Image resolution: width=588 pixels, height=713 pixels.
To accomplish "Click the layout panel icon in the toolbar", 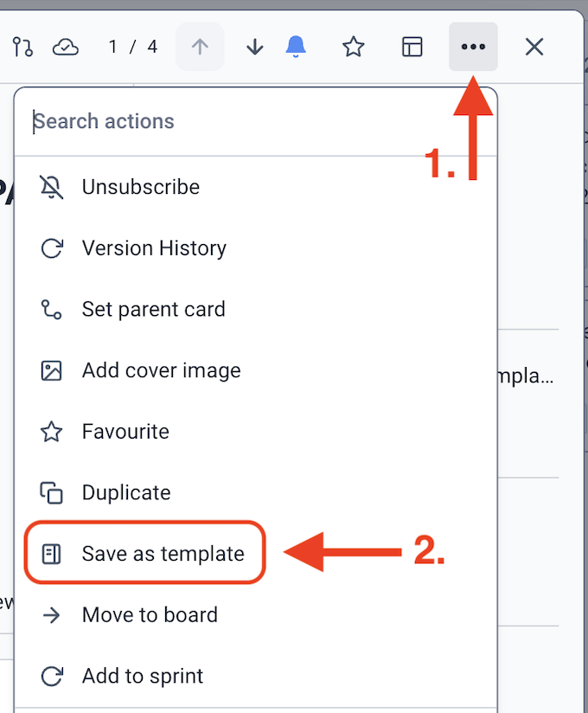I will pos(412,47).
